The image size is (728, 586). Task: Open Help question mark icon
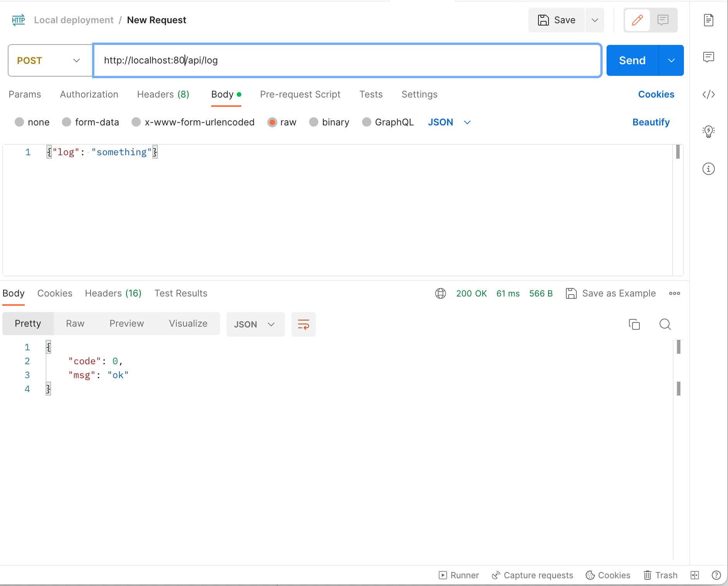click(716, 575)
